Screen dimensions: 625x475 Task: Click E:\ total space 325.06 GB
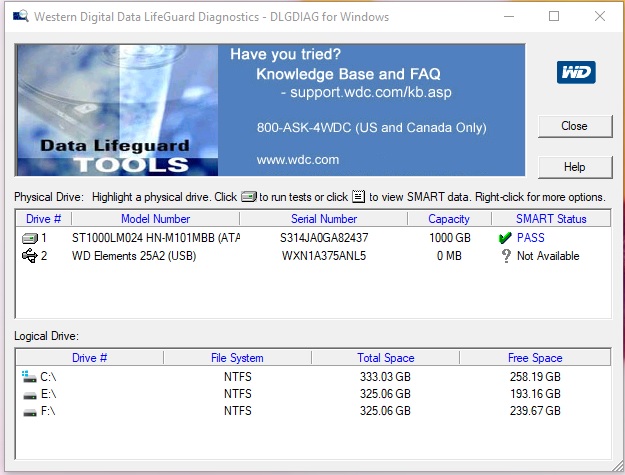385,394
